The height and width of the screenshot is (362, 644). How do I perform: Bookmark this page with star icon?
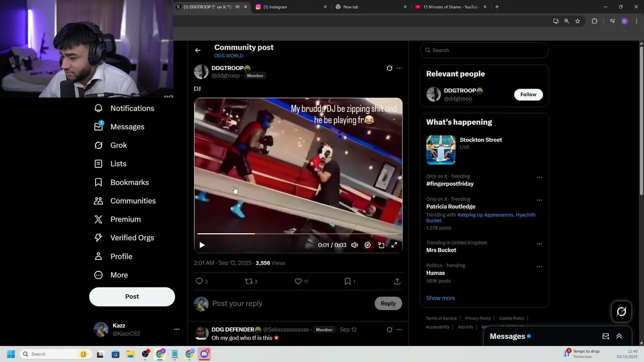[x=578, y=21]
